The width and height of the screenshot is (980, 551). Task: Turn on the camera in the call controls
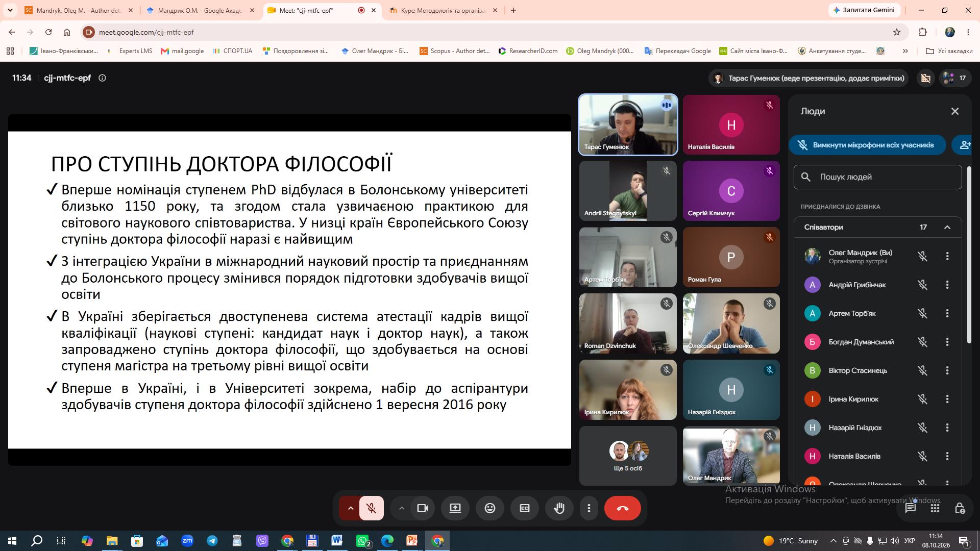423,508
